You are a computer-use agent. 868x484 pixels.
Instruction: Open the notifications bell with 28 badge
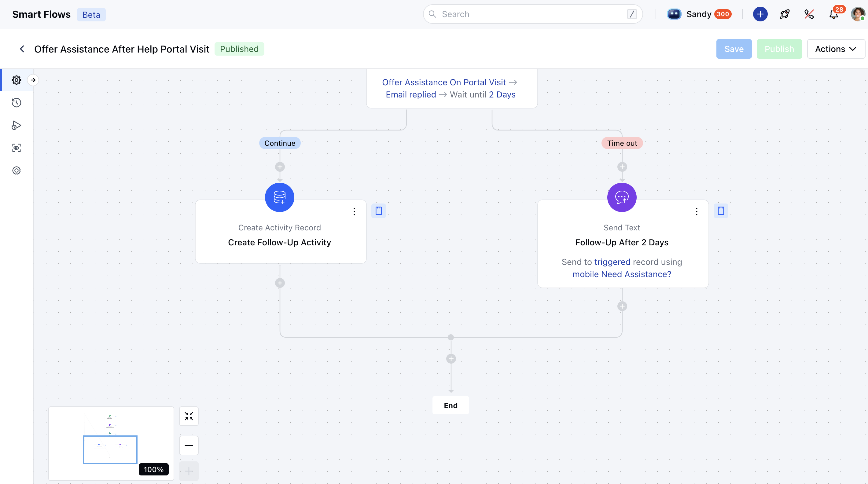coord(834,14)
